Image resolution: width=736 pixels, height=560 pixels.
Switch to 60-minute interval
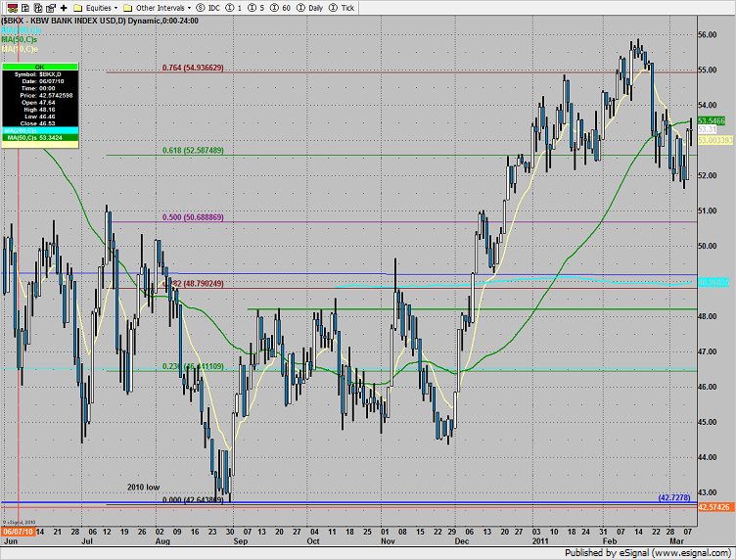280,8
